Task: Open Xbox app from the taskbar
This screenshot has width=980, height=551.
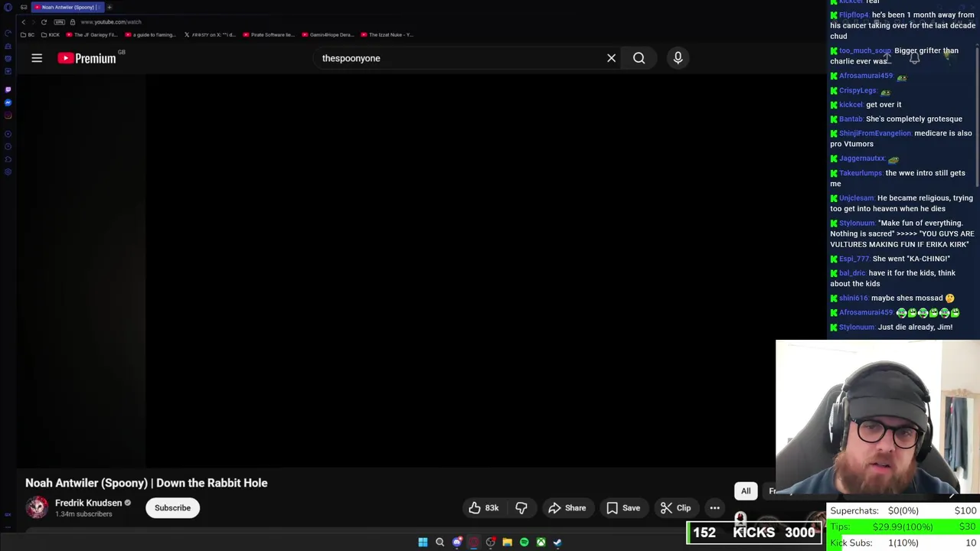Action: pyautogui.click(x=541, y=543)
